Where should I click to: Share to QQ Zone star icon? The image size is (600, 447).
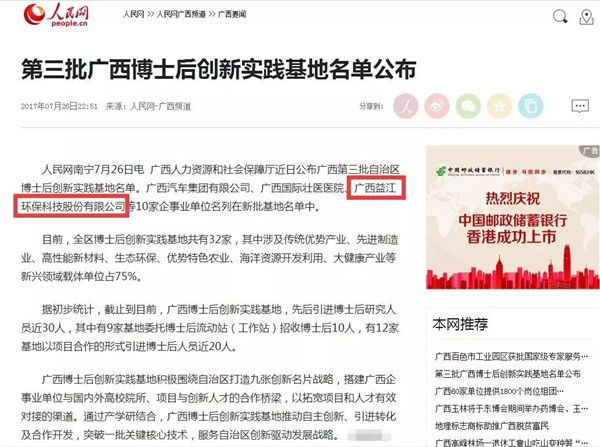point(499,106)
